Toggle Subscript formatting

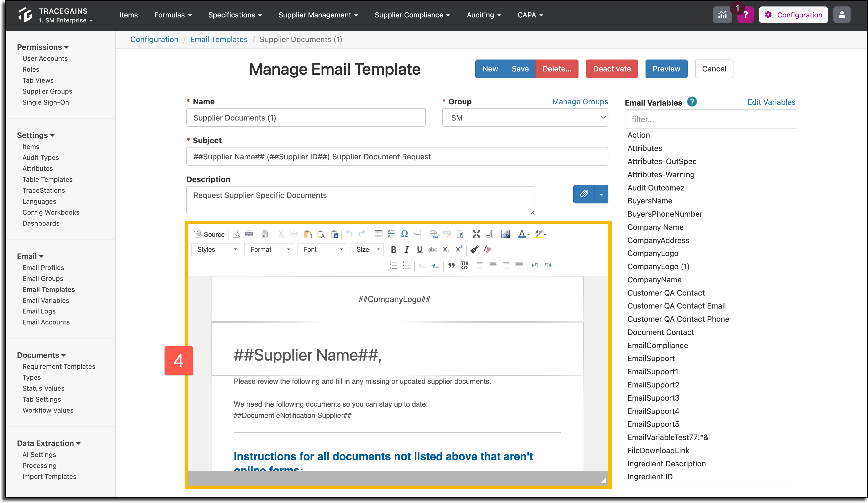(446, 250)
